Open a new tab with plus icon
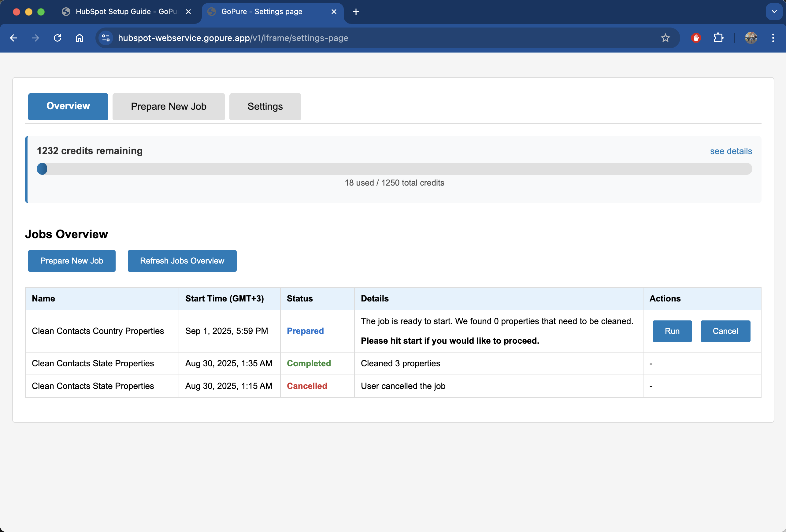This screenshot has width=786, height=532. (x=356, y=12)
